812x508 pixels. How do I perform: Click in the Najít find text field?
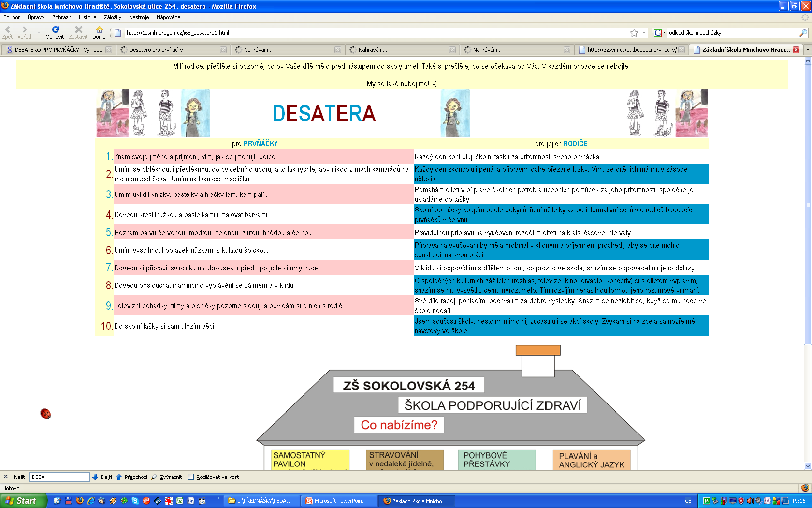[x=59, y=477]
